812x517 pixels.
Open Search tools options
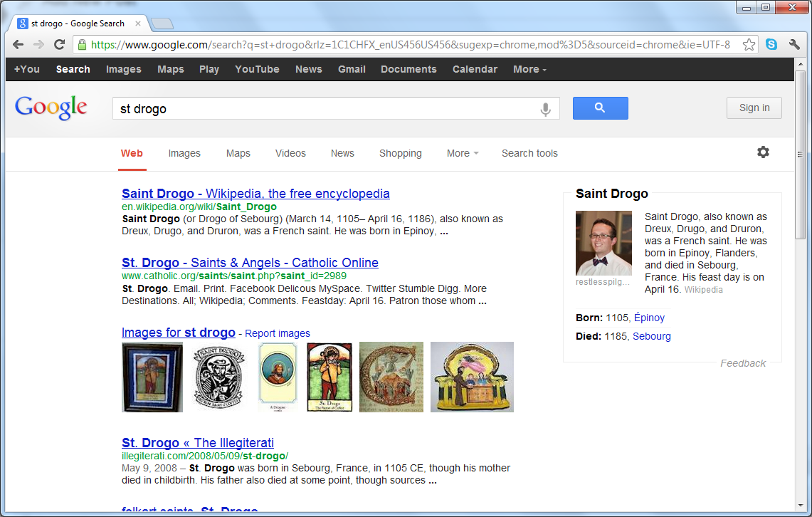coord(529,153)
